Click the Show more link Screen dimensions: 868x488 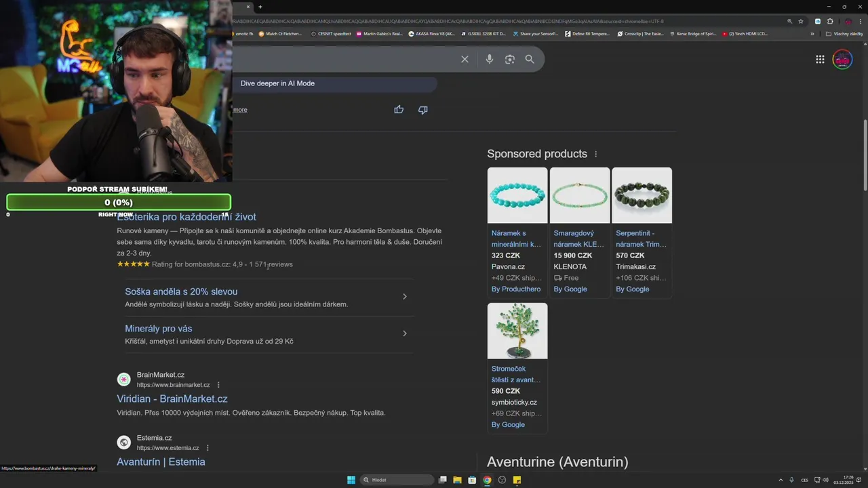point(240,110)
